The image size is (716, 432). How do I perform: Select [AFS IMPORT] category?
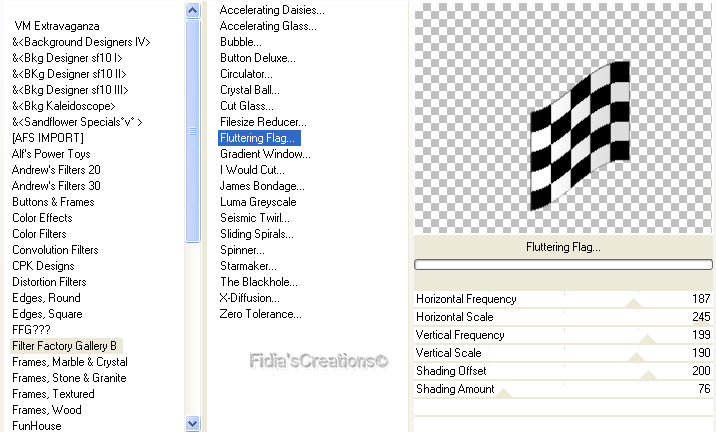pos(47,138)
